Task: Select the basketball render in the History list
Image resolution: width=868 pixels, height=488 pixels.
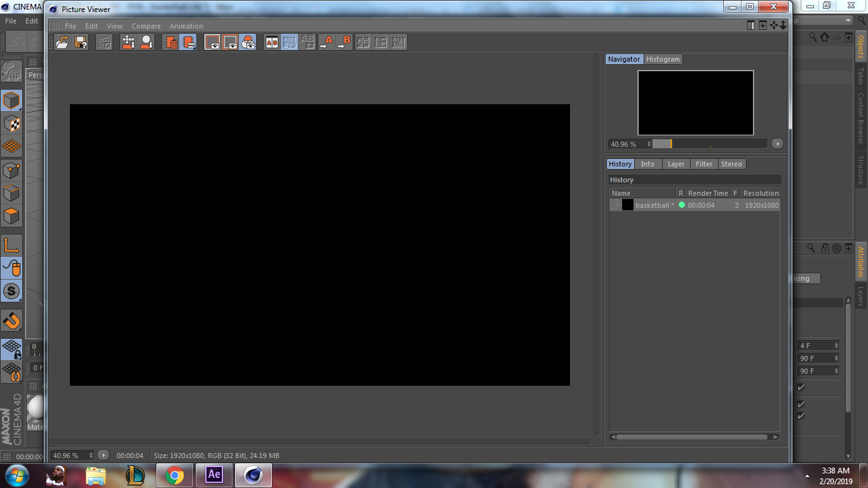Action: 654,205
